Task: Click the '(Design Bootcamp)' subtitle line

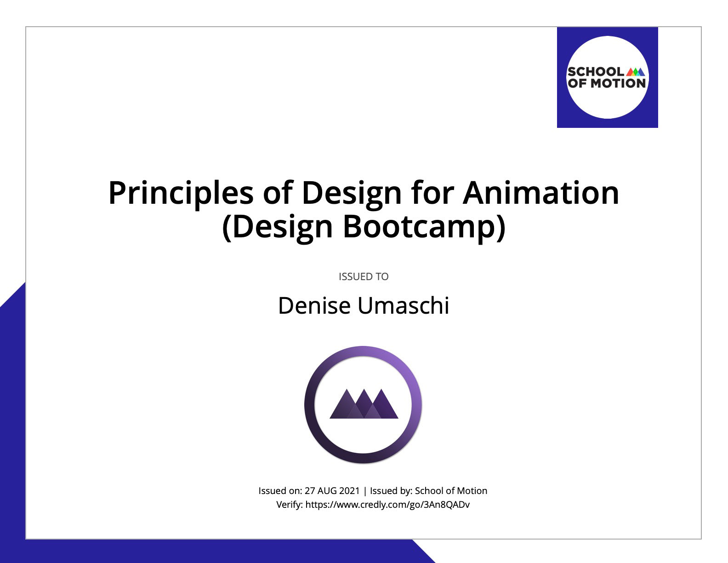Action: (x=364, y=226)
